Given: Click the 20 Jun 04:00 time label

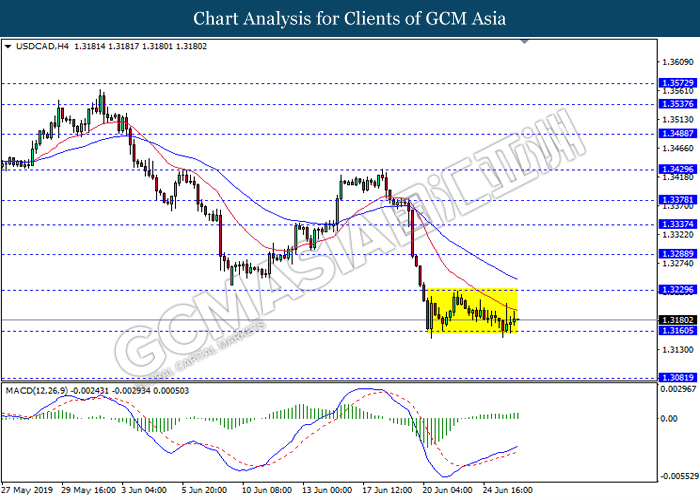Looking at the screenshot, I should tap(447, 490).
